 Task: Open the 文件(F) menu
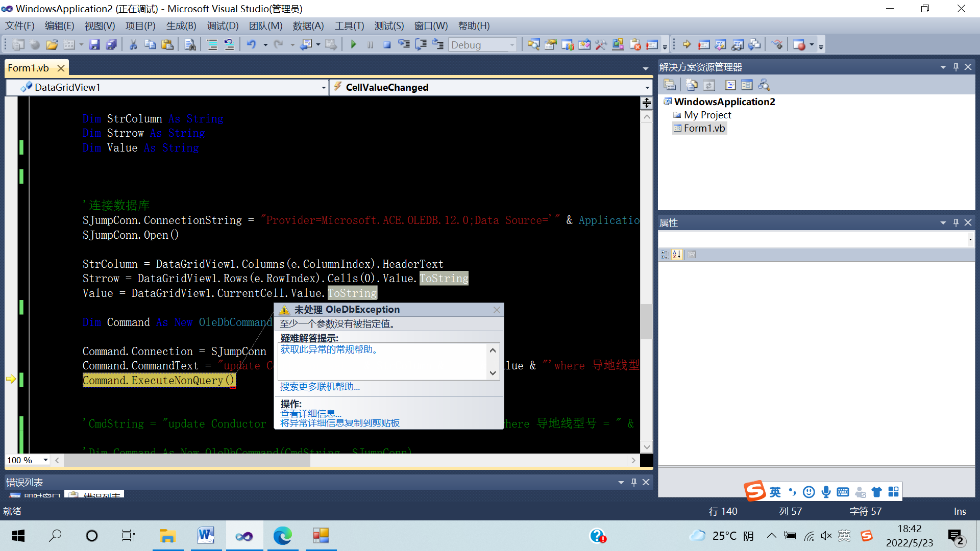(x=20, y=26)
